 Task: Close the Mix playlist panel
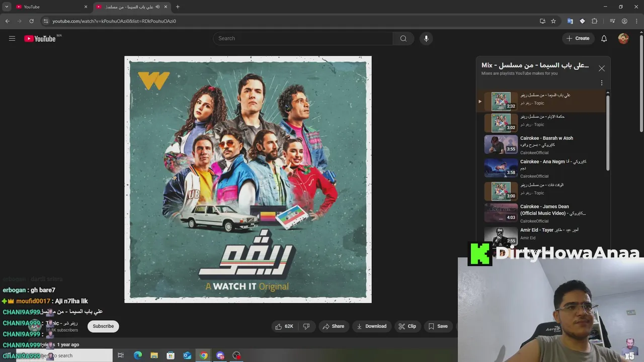pyautogui.click(x=602, y=68)
